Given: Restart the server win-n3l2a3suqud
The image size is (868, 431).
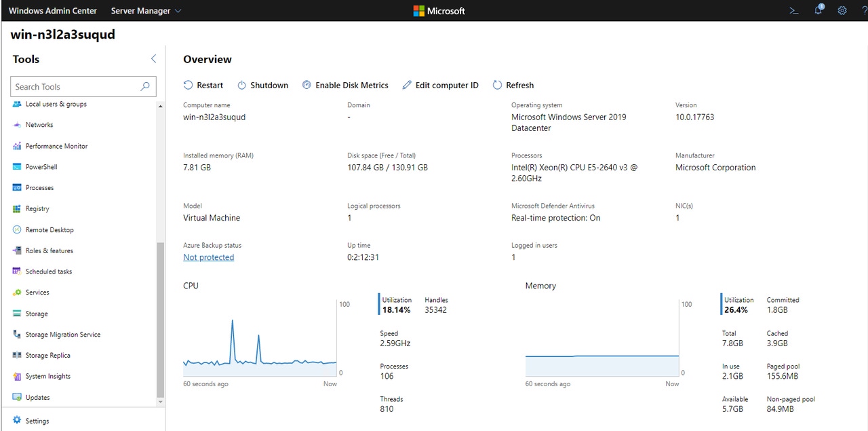Looking at the screenshot, I should tap(203, 85).
